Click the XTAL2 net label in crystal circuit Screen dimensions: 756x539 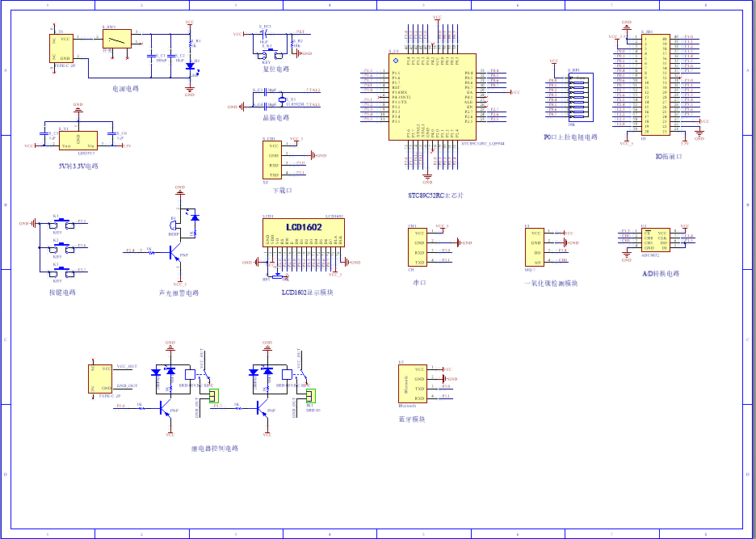click(313, 91)
